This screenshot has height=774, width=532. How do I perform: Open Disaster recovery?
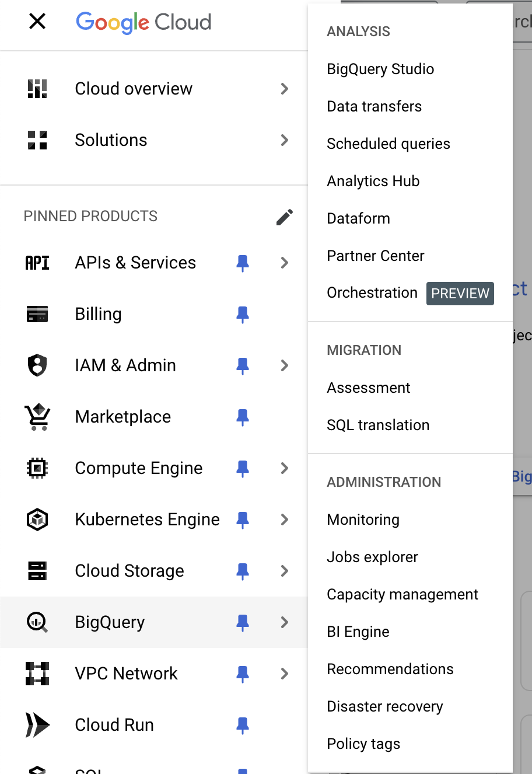pos(385,706)
